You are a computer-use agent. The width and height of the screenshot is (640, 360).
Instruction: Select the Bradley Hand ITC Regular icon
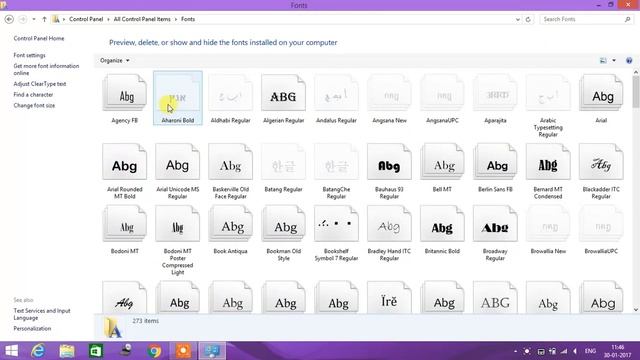[389, 224]
